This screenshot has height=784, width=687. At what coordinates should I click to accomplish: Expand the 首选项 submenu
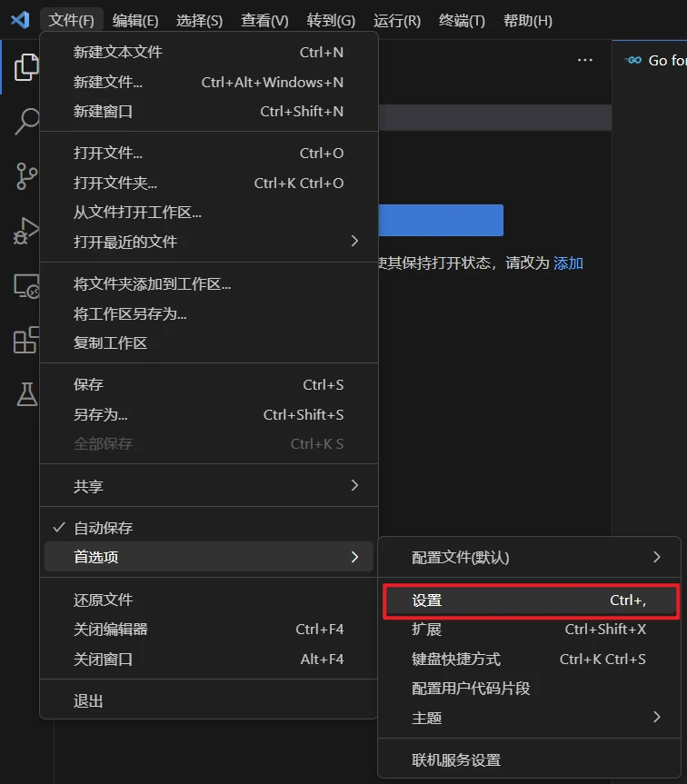point(209,557)
